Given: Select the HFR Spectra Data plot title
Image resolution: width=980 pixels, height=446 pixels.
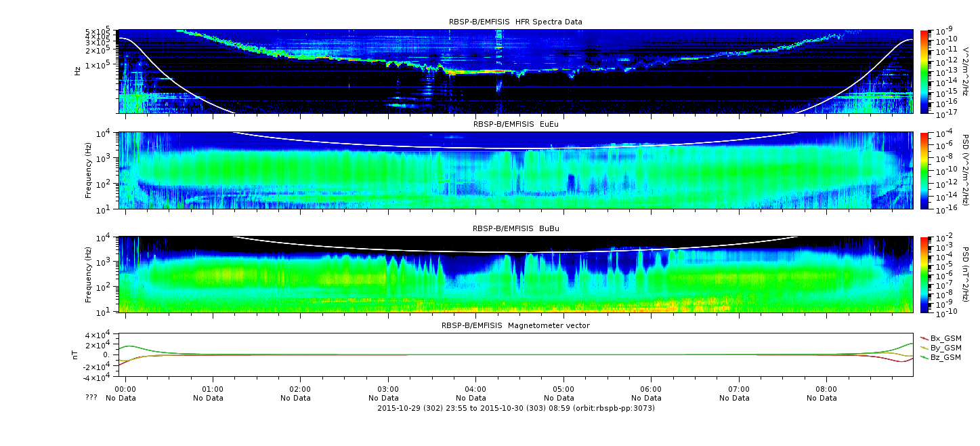Looking at the screenshot, I should tap(515, 22).
